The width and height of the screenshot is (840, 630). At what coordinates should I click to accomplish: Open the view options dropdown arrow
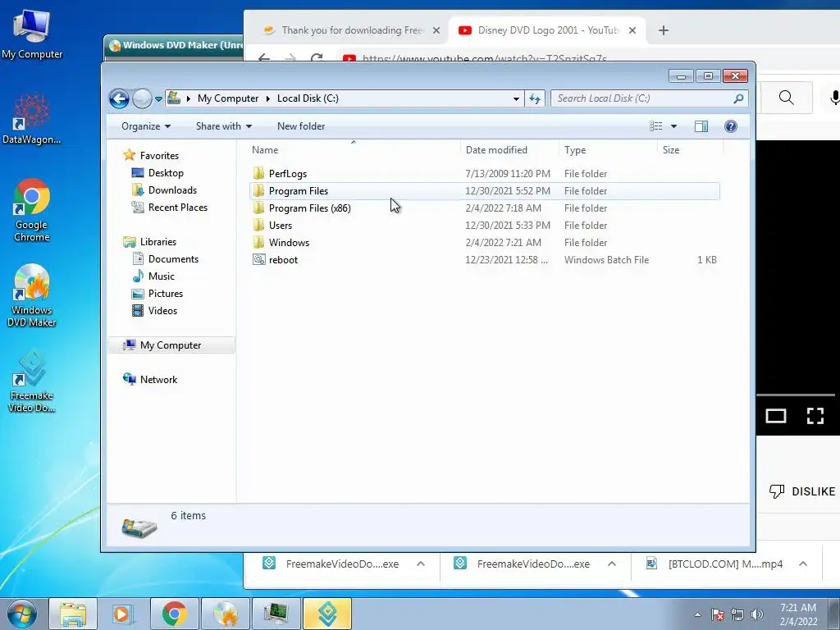click(x=674, y=126)
